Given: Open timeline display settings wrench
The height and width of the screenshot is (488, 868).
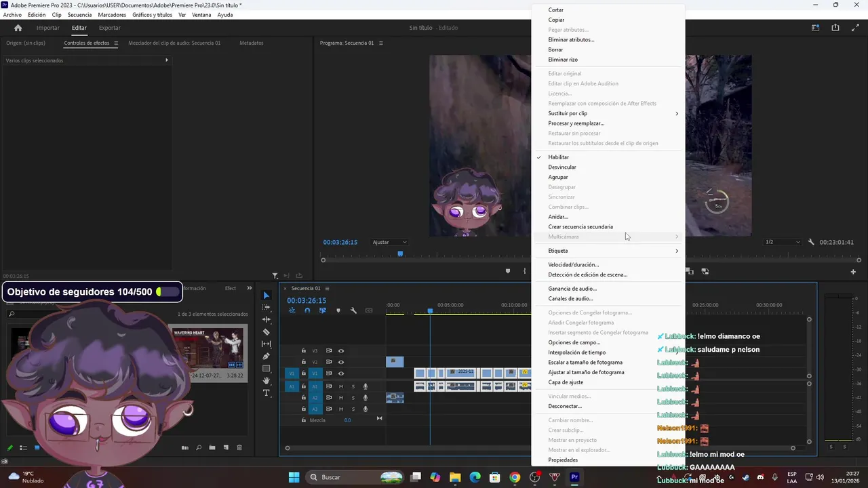Looking at the screenshot, I should click(x=353, y=310).
